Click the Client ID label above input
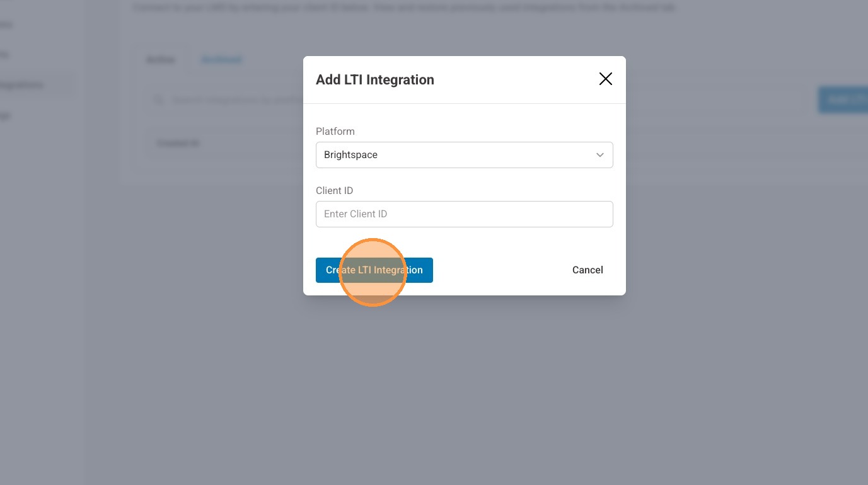 coord(334,191)
